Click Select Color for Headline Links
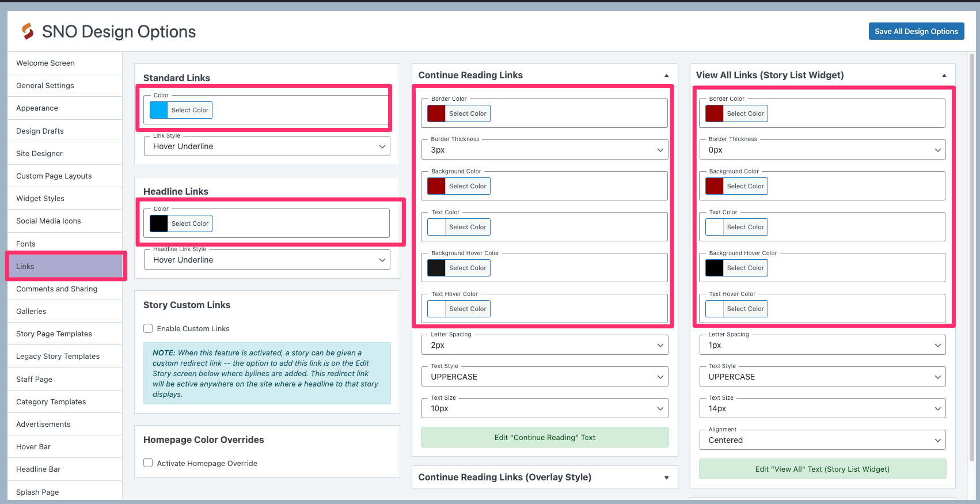 pos(190,223)
